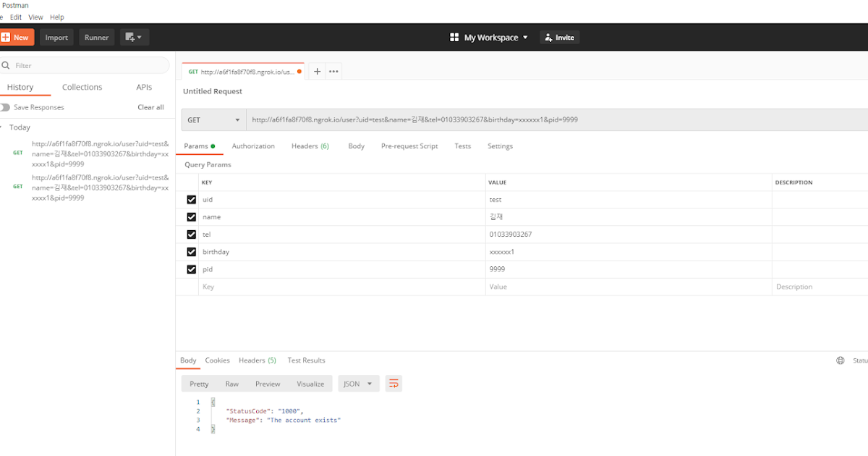Viewport: 868px width, 456px height.
Task: Uncheck the birthday query parameter
Action: click(x=191, y=251)
